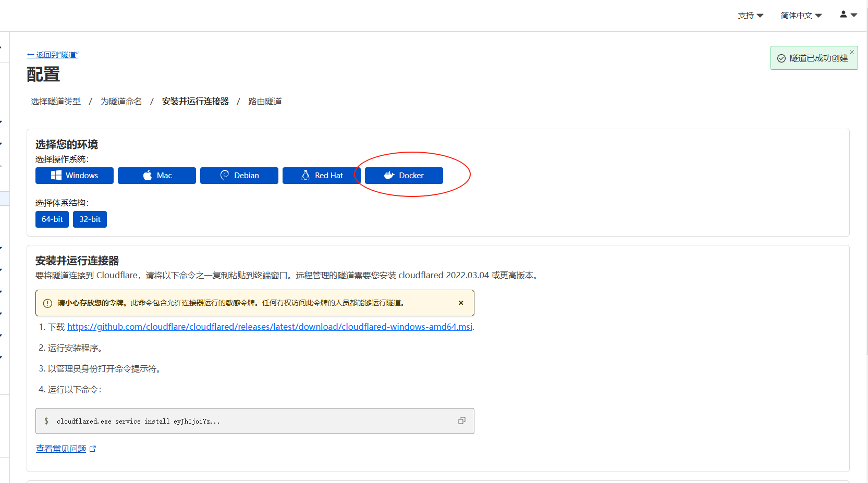This screenshot has width=868, height=483.
Task: Pick the 64-bit architecture
Action: pos(52,219)
